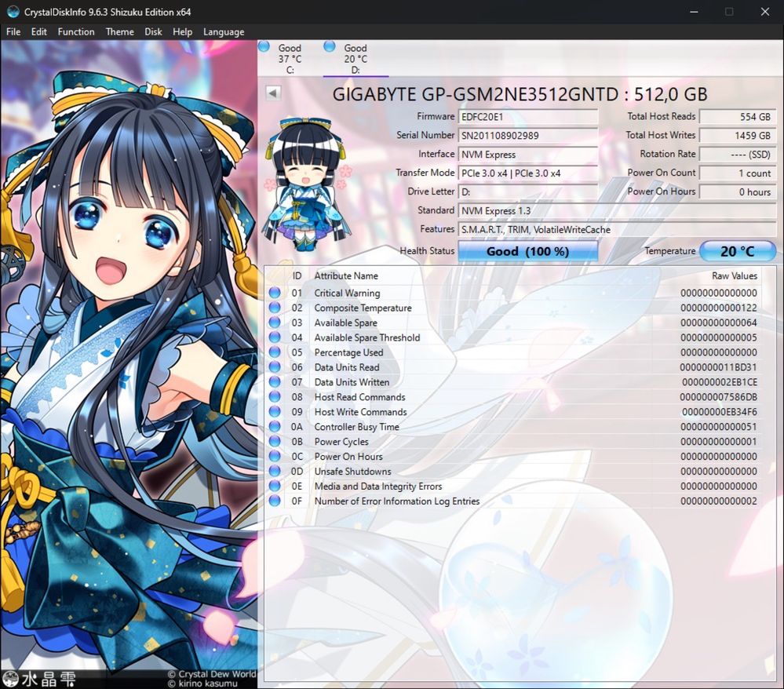Click the Serial Number field
Viewport: 784px width, 689px height.
(x=528, y=136)
